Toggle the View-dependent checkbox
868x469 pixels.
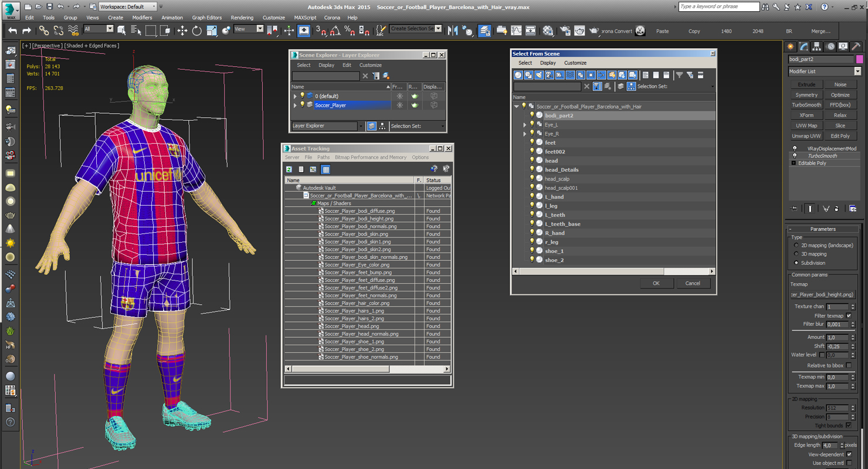[849, 454]
